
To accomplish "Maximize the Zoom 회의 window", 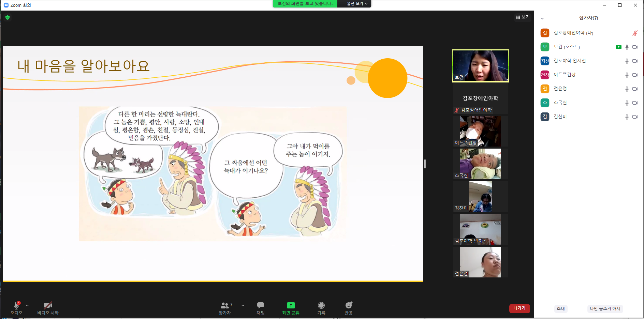I will point(620,5).
